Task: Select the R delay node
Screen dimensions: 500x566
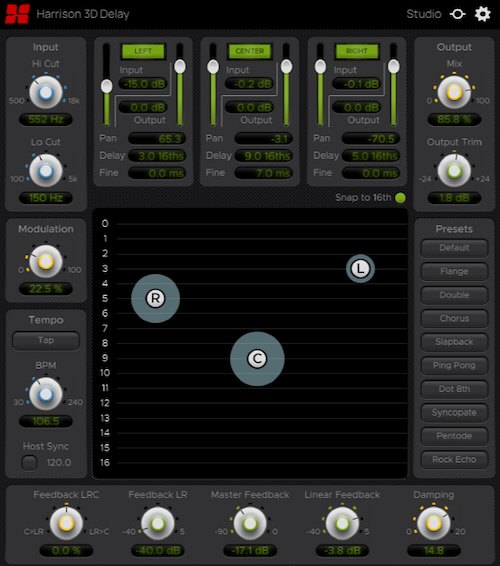Action: coord(155,298)
